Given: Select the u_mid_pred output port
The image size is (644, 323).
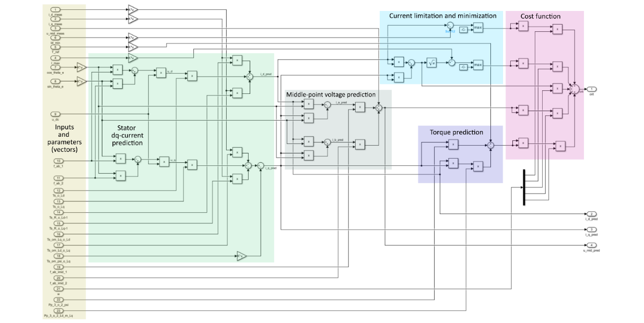Looking at the screenshot, I should (592, 245).
